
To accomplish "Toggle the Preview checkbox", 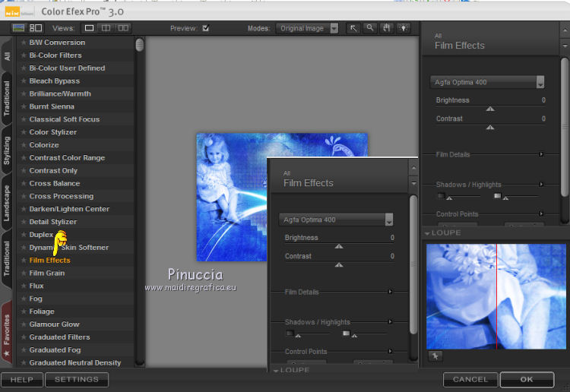I will click(x=206, y=28).
